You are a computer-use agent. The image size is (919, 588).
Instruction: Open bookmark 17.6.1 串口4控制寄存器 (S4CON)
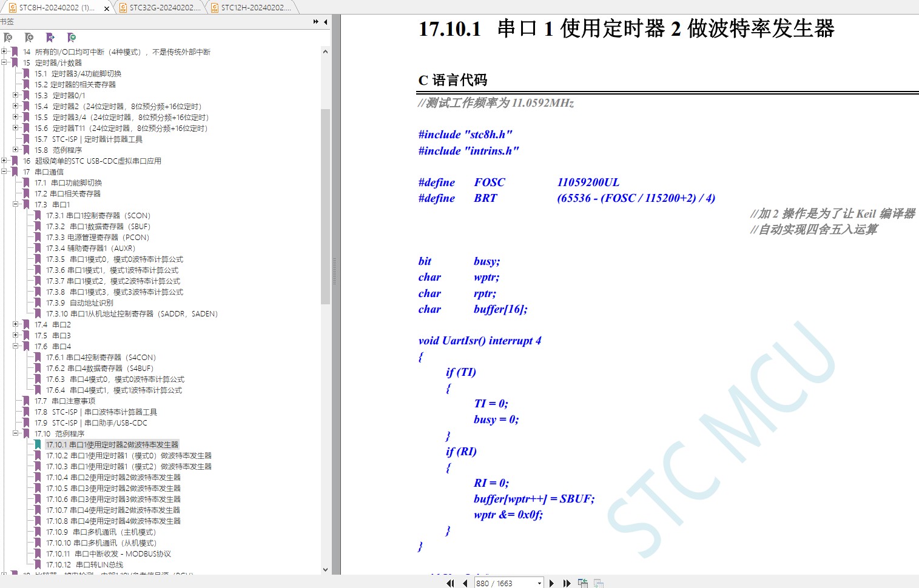(101, 358)
